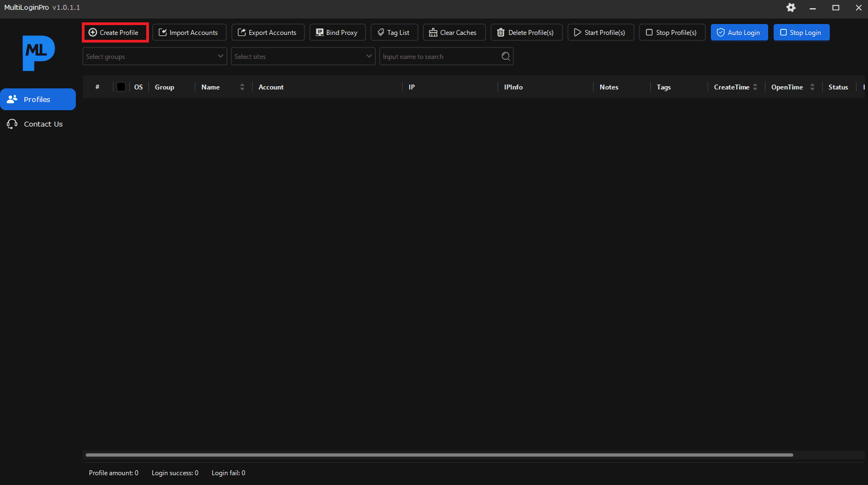The width and height of the screenshot is (868, 485).
Task: Click the horizontal scrollbar thumb
Action: tap(439, 454)
